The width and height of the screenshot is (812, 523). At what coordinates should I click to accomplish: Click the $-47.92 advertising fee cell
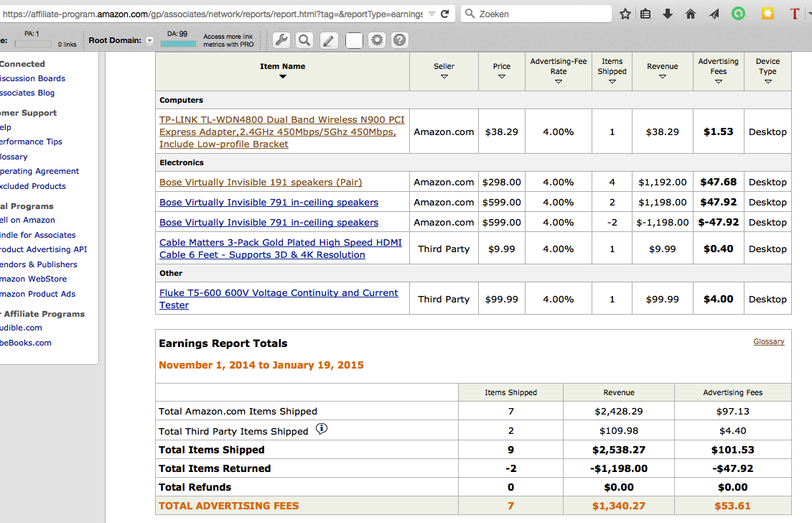click(718, 223)
